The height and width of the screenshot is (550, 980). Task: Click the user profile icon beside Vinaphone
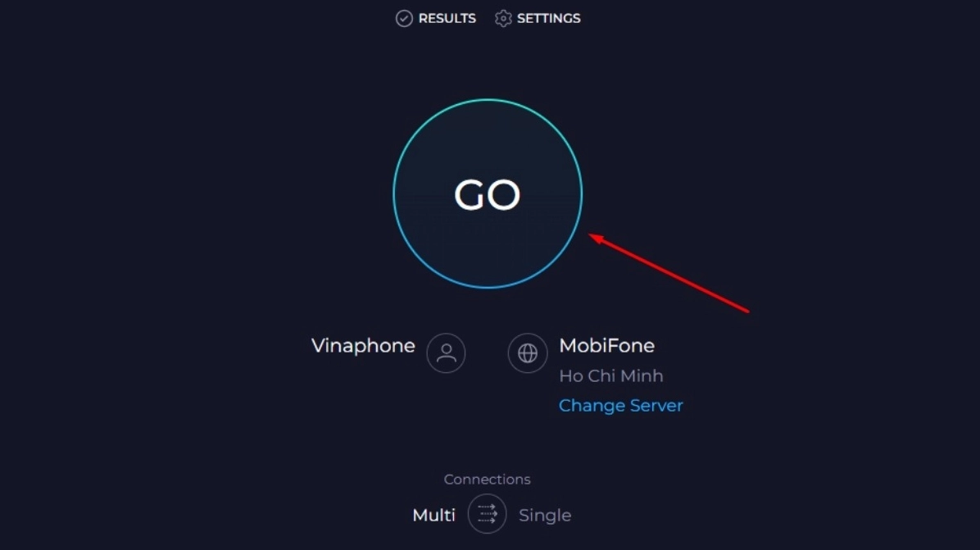point(446,353)
